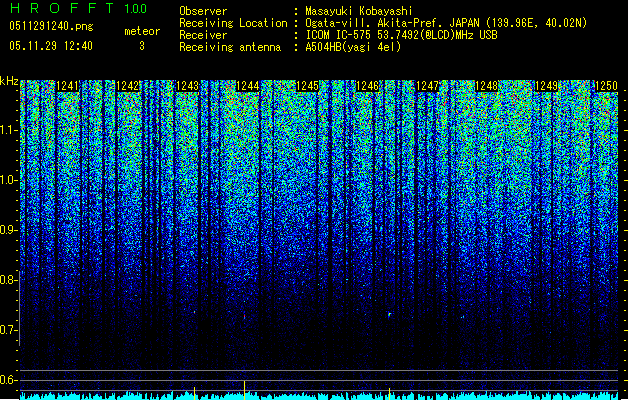Screen dimensions: 629x400
Task: Click the meteor count value 3
Action: tap(142, 46)
